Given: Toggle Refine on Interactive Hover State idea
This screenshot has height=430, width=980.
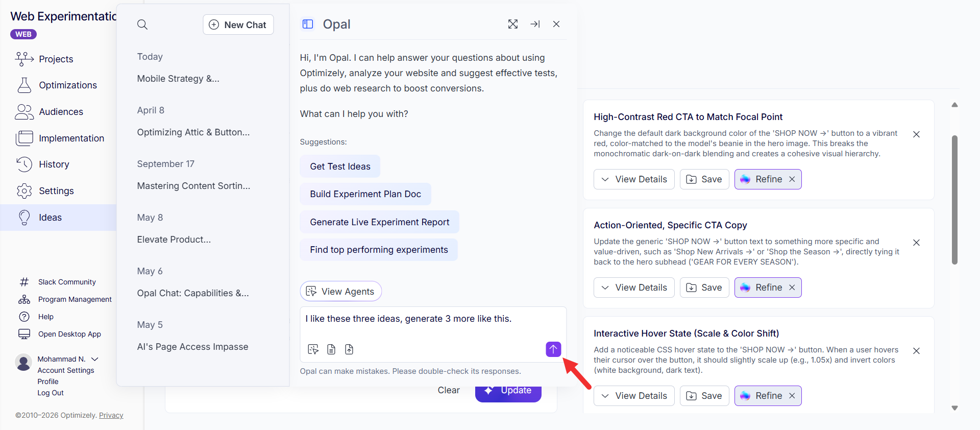Looking at the screenshot, I should (x=768, y=396).
